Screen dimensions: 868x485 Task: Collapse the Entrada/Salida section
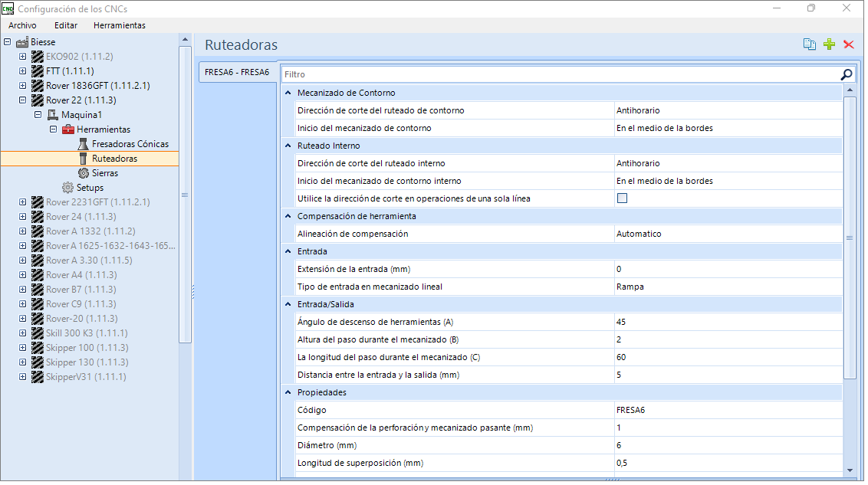pyautogui.click(x=288, y=304)
